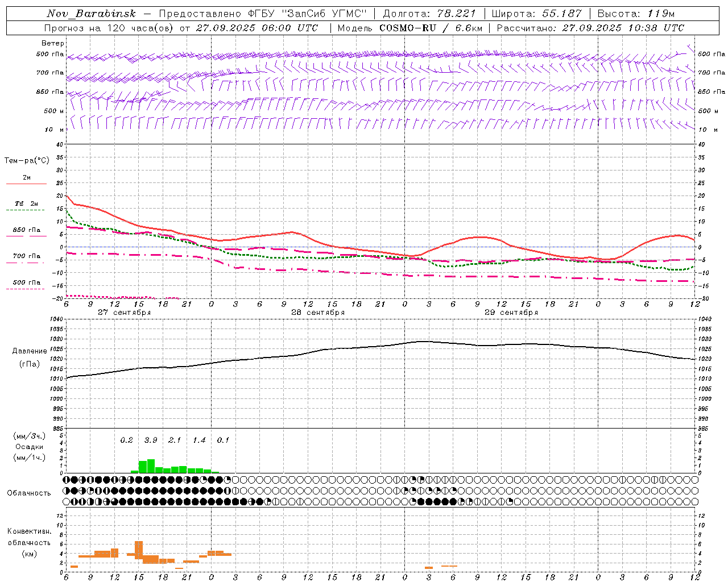Click the Ветер panel label

click(53, 43)
